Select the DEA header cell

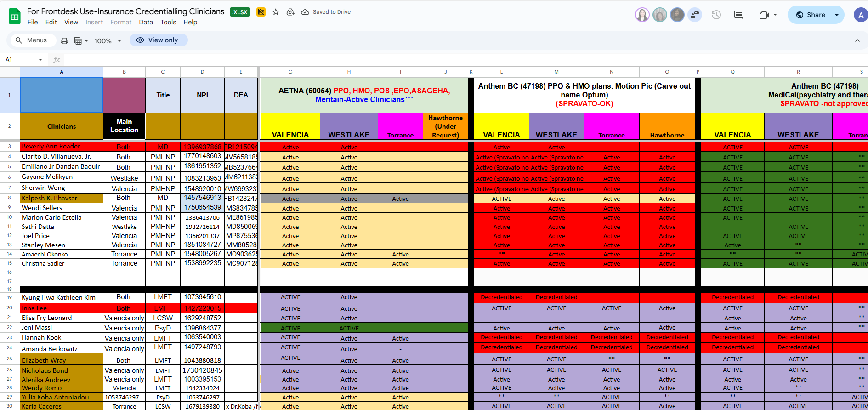[241, 95]
